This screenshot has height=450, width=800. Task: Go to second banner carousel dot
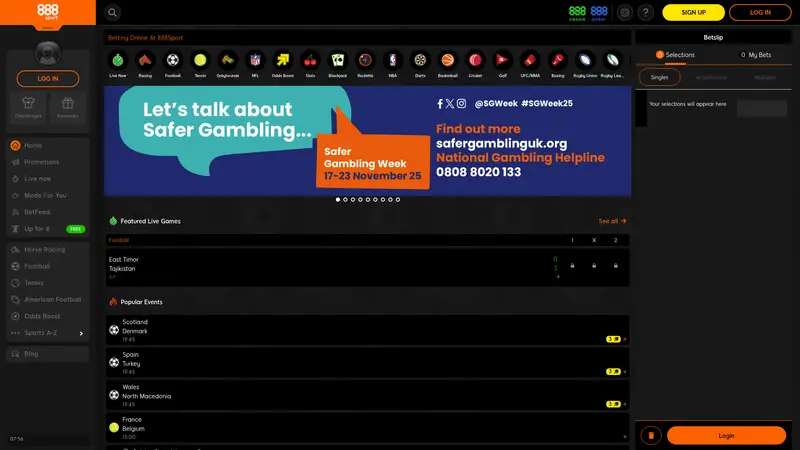345,200
